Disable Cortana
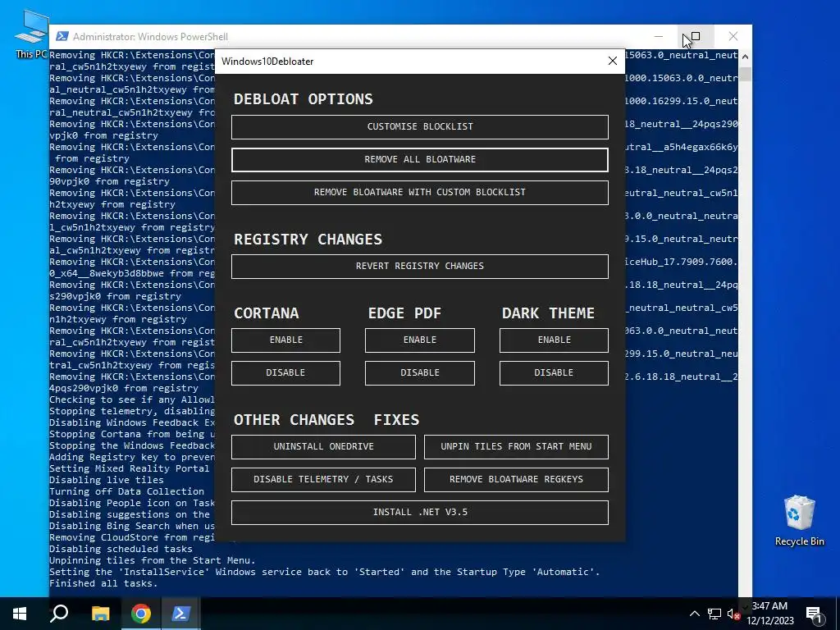The height and width of the screenshot is (630, 840). click(x=285, y=373)
